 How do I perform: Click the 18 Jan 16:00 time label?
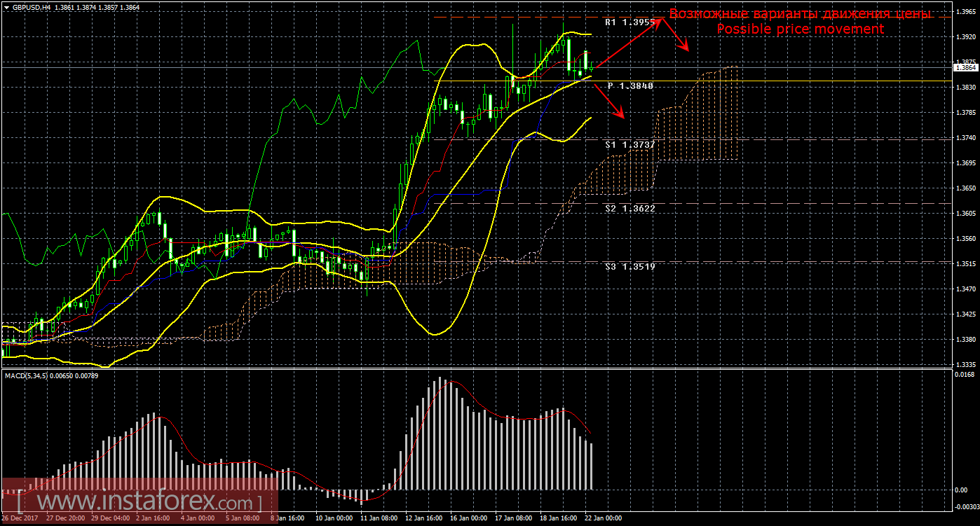click(559, 519)
